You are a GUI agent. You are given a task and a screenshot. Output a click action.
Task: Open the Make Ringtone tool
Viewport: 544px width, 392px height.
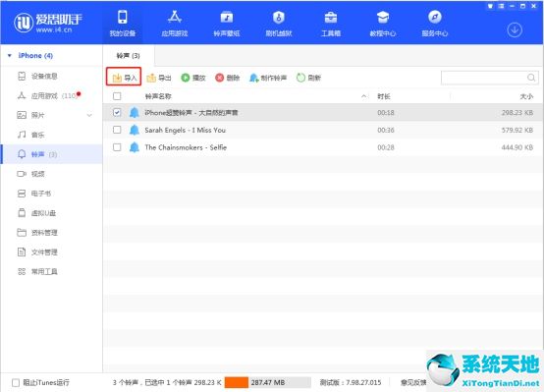(x=268, y=78)
